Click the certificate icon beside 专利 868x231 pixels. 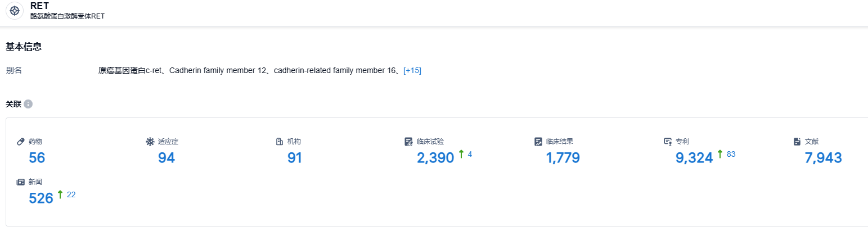pyautogui.click(x=668, y=142)
